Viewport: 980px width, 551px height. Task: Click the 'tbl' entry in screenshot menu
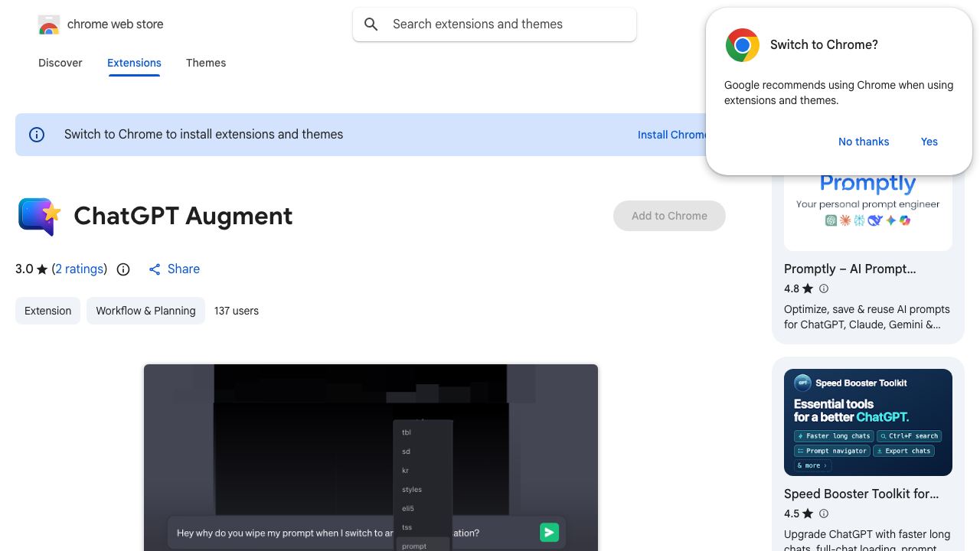click(407, 432)
